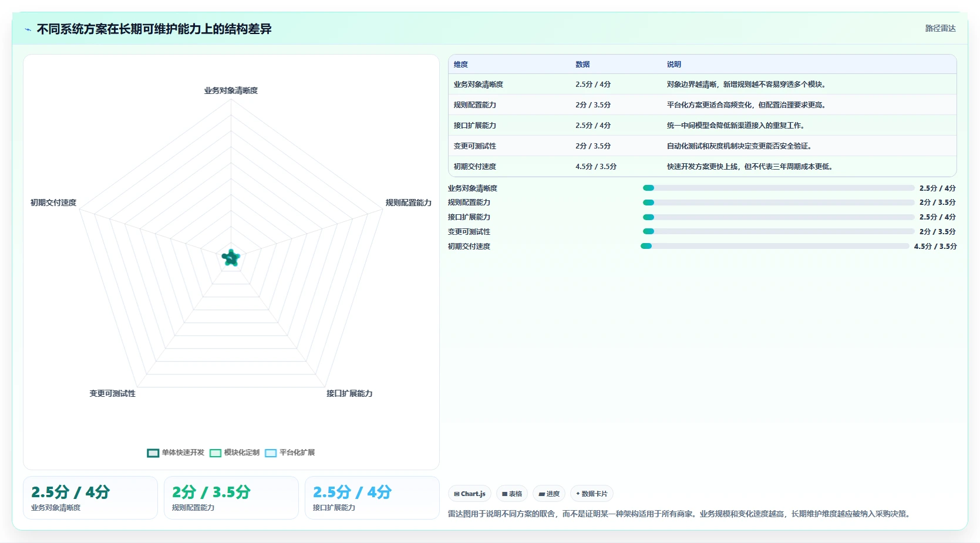Click the 表格 tag chip
Image resolution: width=980 pixels, height=543 pixels.
(x=512, y=494)
